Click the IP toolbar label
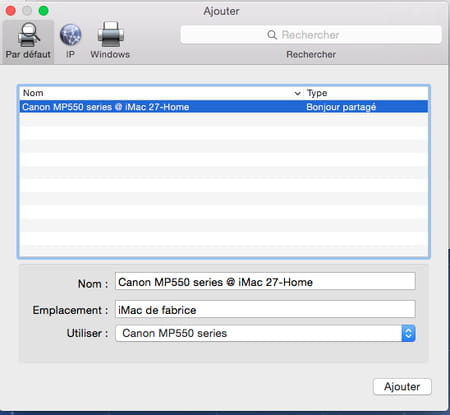The width and height of the screenshot is (450, 415). tap(70, 54)
